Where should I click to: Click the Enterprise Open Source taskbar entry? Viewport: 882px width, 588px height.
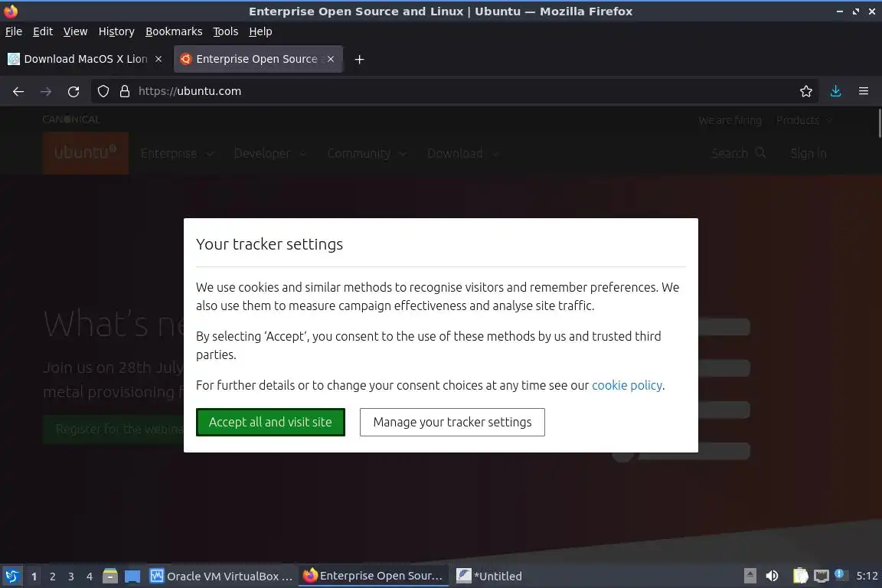374,576
